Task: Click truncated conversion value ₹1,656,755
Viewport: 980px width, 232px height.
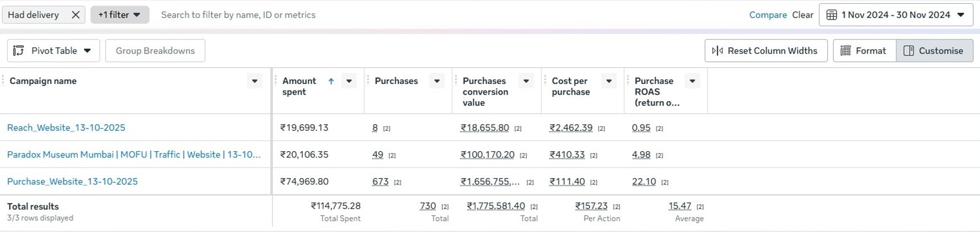Action: coord(490,182)
